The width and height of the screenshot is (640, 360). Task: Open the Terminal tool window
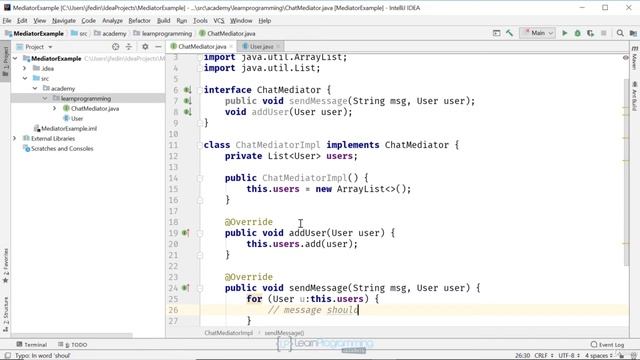click(x=32, y=344)
